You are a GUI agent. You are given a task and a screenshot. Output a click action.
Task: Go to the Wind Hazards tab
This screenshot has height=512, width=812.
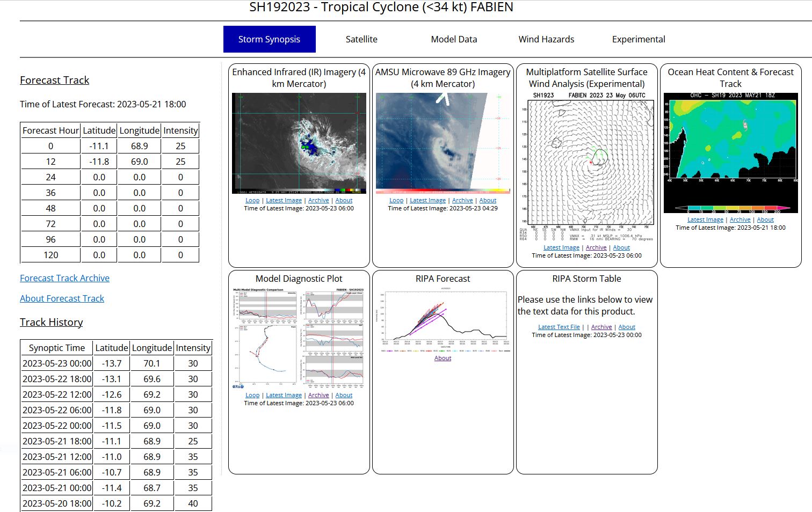546,39
